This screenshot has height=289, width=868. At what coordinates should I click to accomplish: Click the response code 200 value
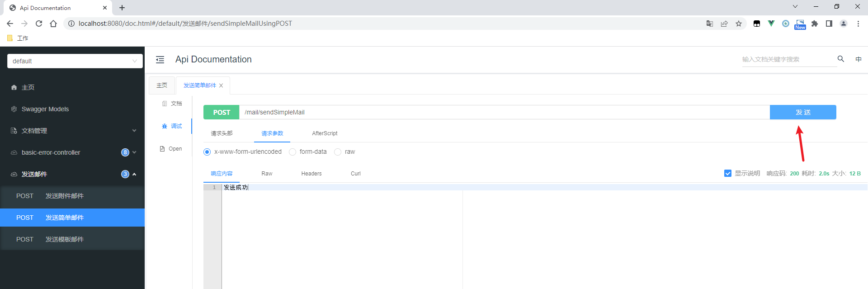click(794, 174)
